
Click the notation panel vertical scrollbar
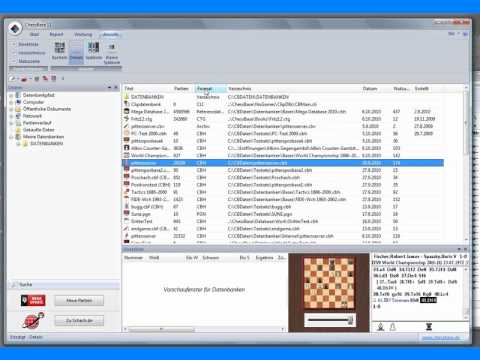(466, 293)
